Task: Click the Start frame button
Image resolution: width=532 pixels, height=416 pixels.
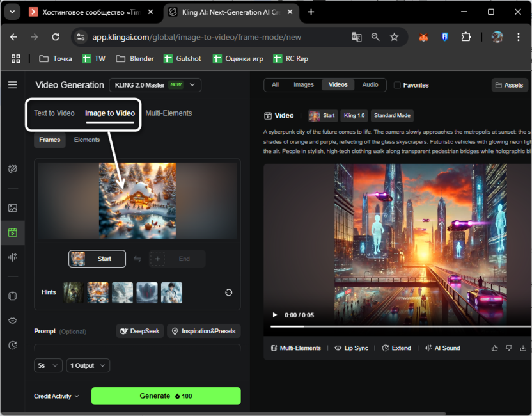Action: click(x=97, y=259)
